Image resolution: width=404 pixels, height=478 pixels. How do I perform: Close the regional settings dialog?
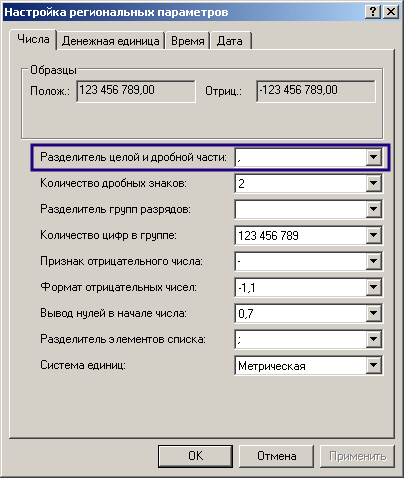click(x=390, y=12)
